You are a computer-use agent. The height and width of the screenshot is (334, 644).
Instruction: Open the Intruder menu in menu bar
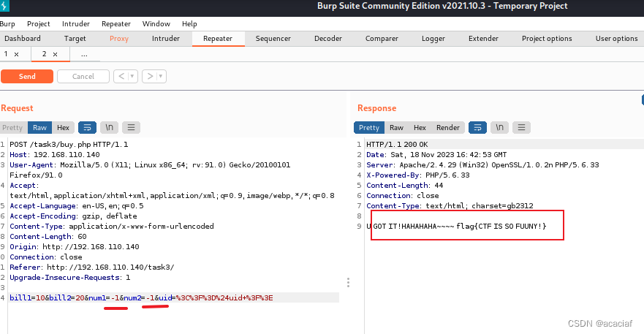[x=75, y=24]
